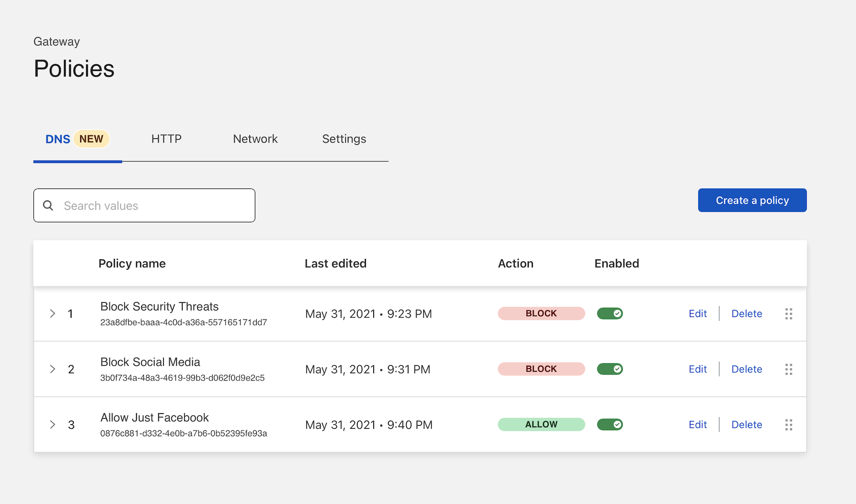Image resolution: width=856 pixels, height=504 pixels.
Task: Click the drag handle for Block Security Threats
Action: [x=788, y=314]
